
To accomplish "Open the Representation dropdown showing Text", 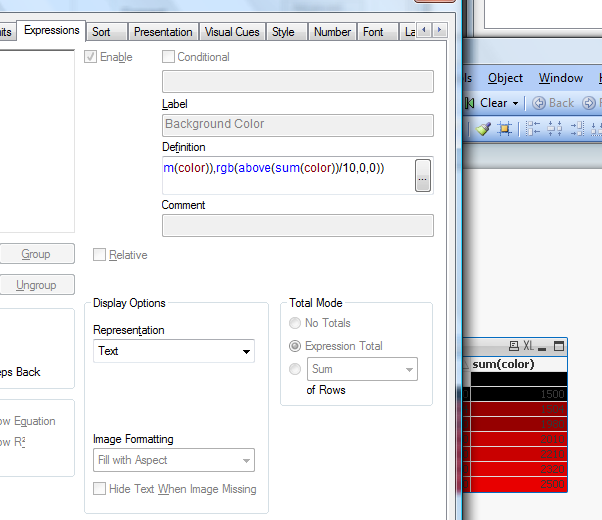I will tap(174, 351).
